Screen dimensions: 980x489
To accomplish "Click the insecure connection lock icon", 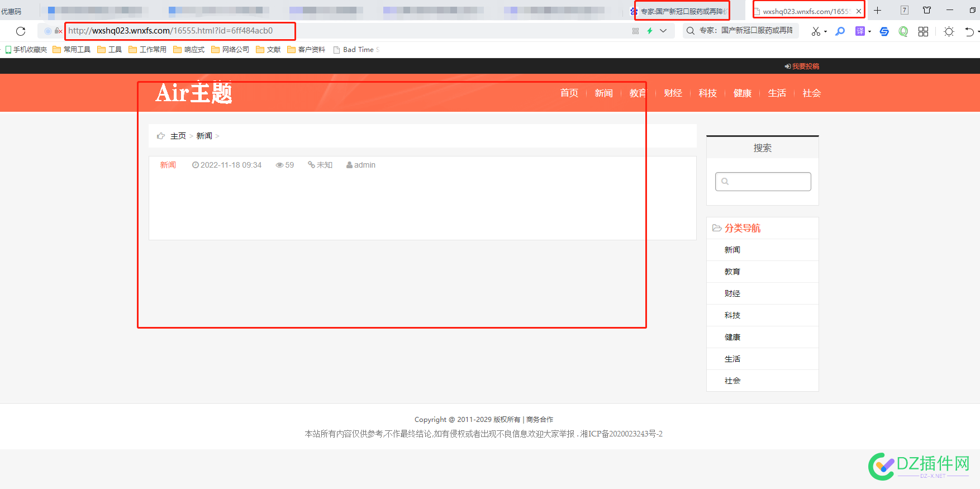I will (x=58, y=31).
